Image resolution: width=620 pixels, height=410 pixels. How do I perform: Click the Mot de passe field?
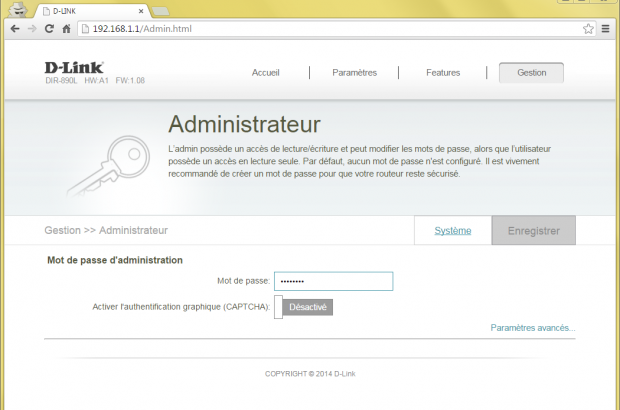pyautogui.click(x=333, y=282)
